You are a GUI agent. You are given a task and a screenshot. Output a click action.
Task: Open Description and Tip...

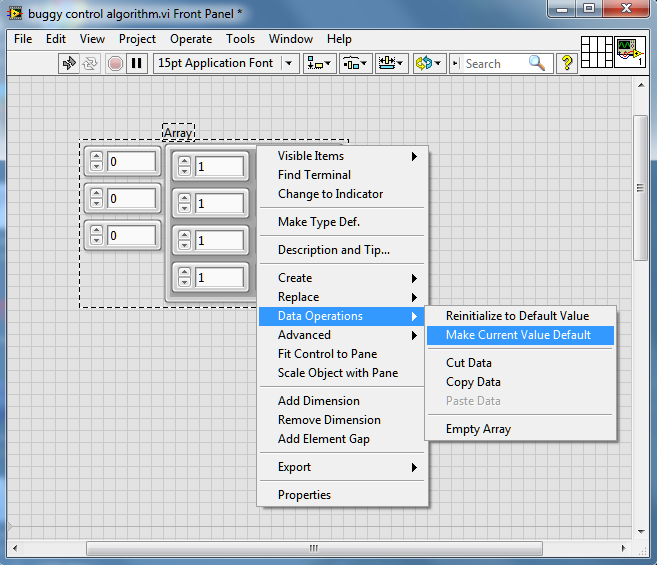(344, 250)
